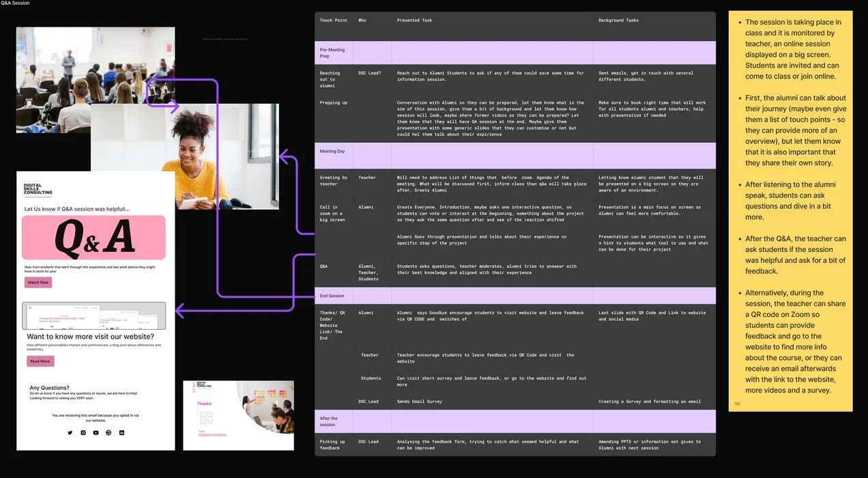The width and height of the screenshot is (868, 478).
Task: Click the End Session section header row
Action: (x=515, y=296)
